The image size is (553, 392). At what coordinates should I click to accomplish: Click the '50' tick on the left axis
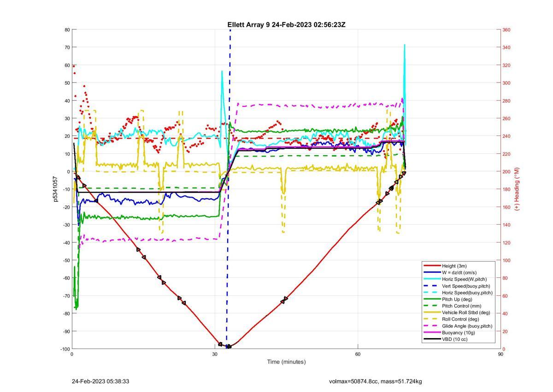[67, 83]
